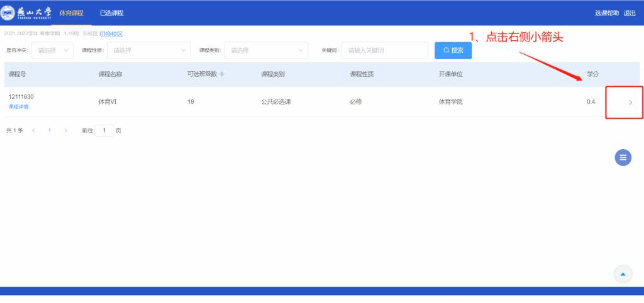Click the 前往 page number input

pos(104,131)
